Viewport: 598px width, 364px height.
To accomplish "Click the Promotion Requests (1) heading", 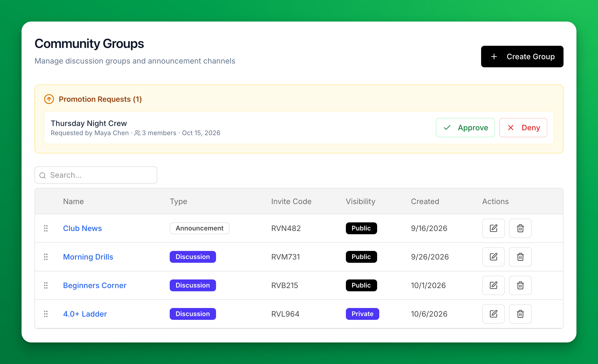I will 100,99.
